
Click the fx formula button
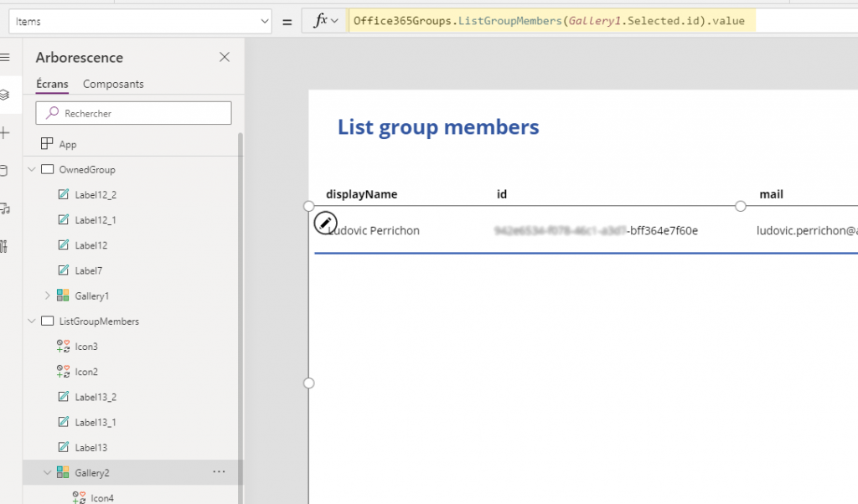[x=326, y=21]
